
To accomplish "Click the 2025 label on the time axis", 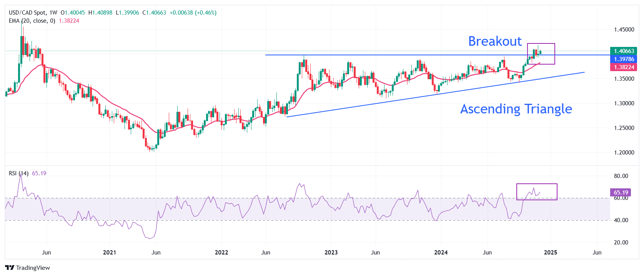I will tap(551, 253).
